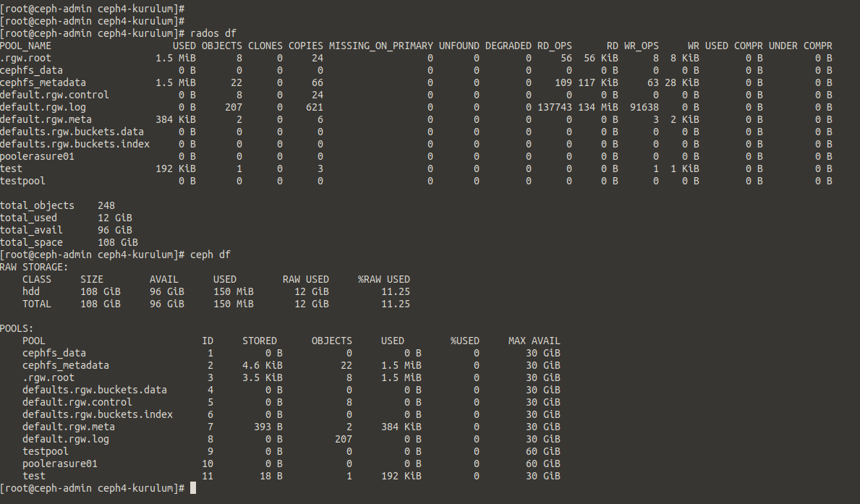The width and height of the screenshot is (860, 504).
Task: Select 'default.rgw.control' in rados df table
Action: pyautogui.click(x=54, y=95)
